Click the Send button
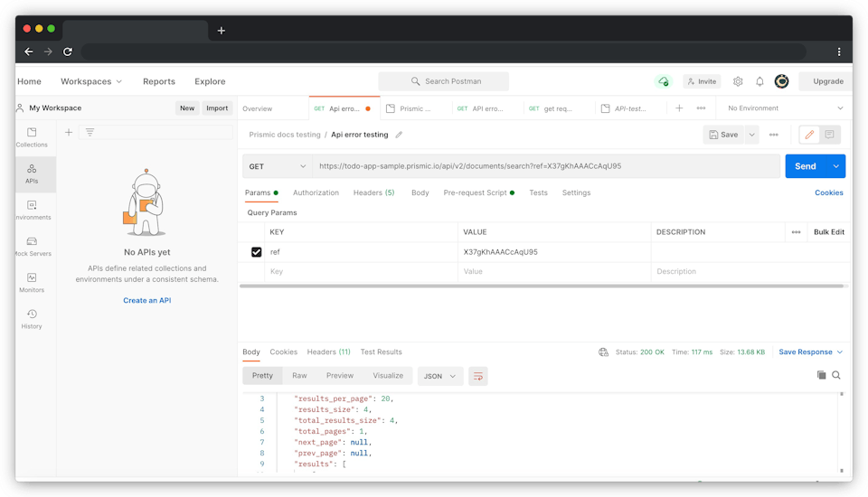The image size is (868, 497). [806, 166]
